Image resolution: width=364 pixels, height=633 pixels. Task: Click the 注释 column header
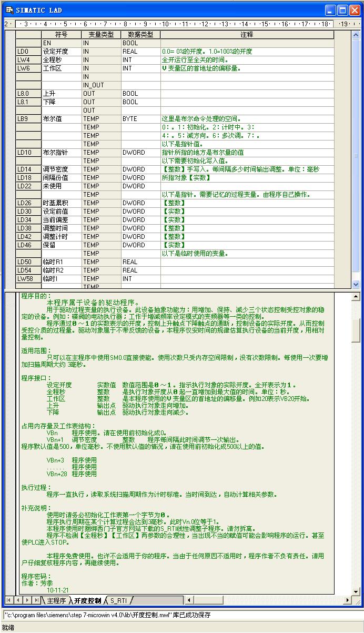tap(247, 35)
